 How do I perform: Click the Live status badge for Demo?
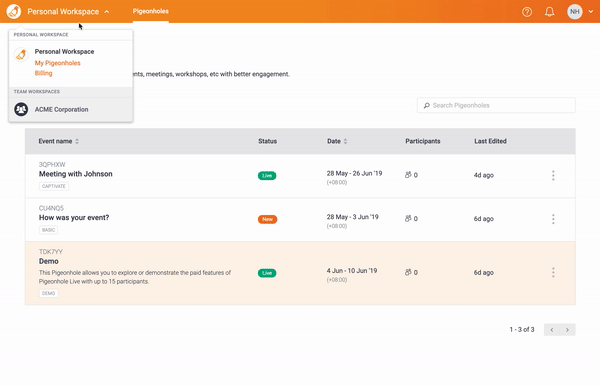point(267,273)
